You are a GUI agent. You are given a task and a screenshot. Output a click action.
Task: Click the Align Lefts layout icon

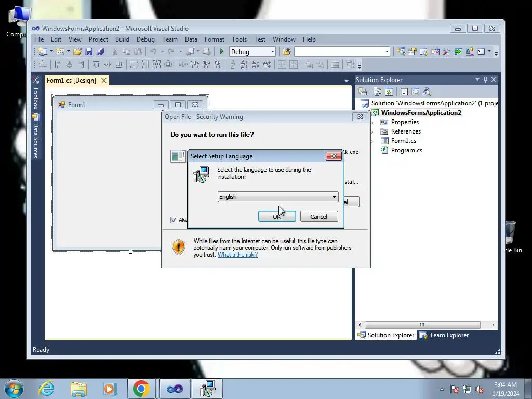[58, 64]
